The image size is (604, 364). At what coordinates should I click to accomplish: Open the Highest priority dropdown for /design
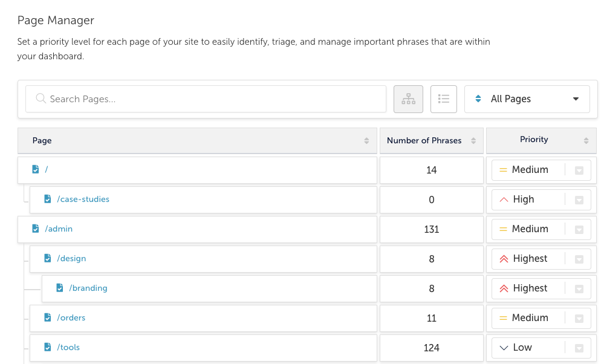click(541, 259)
